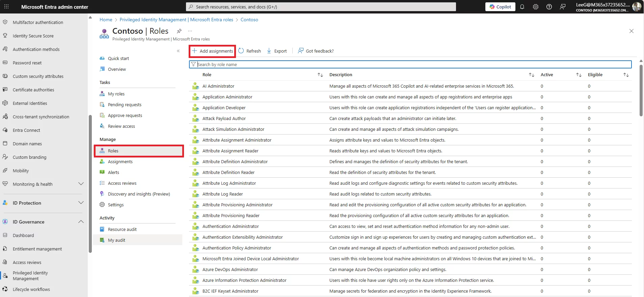Close the Contoso Roles blade
This screenshot has width=644, height=297.
(632, 31)
